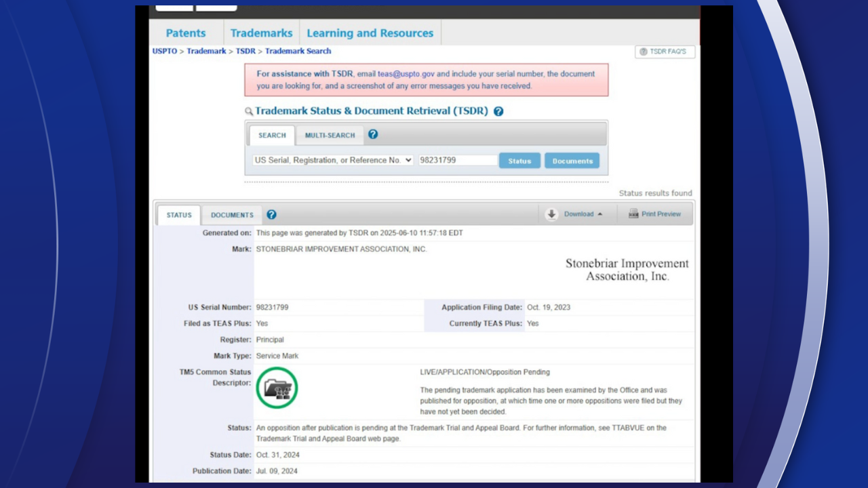Click the green TM5 status descriptor icon
The image size is (868, 488).
277,388
